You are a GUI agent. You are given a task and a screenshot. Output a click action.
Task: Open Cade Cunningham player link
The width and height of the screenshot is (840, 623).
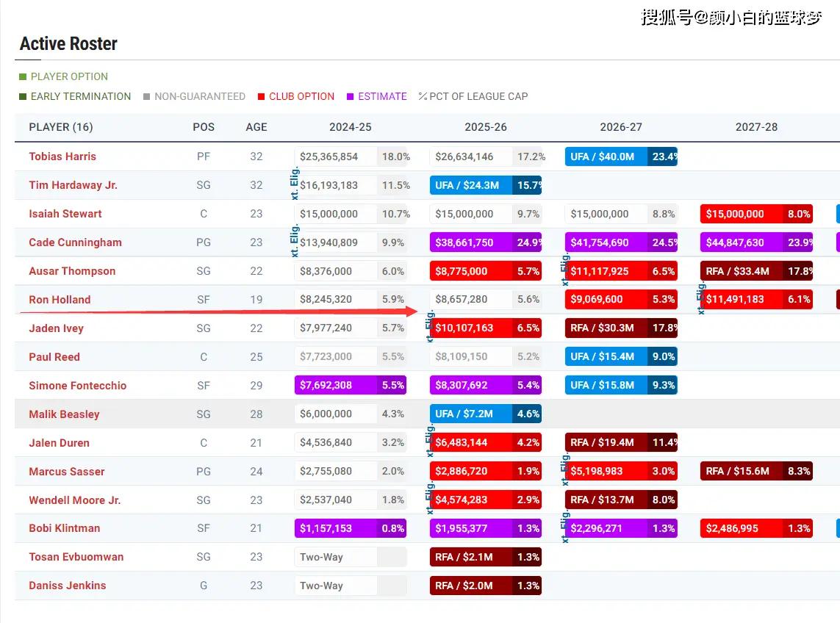[x=75, y=242]
